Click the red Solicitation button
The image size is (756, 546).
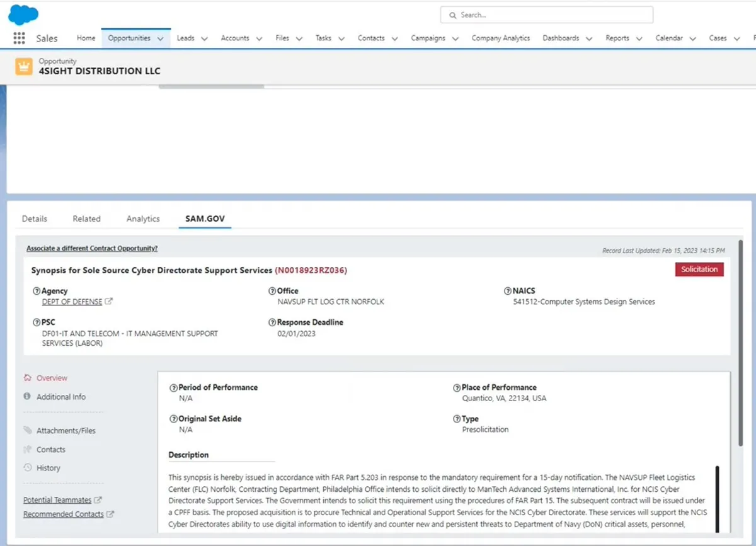coord(699,269)
